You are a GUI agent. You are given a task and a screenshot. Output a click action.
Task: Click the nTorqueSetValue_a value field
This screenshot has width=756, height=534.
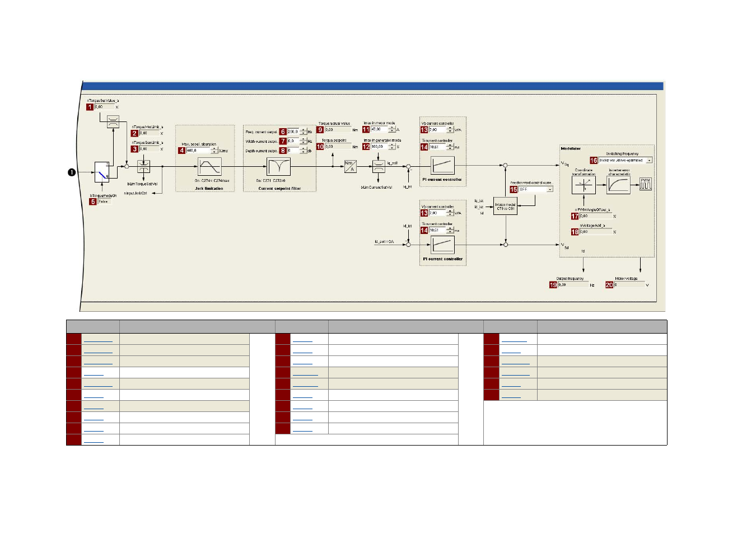click(x=104, y=107)
